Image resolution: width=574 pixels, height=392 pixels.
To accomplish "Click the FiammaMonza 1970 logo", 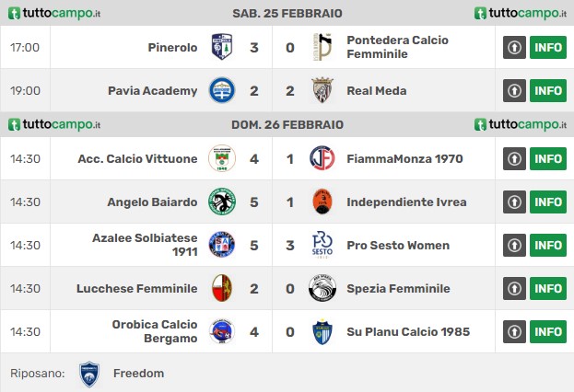I will 322,159.
